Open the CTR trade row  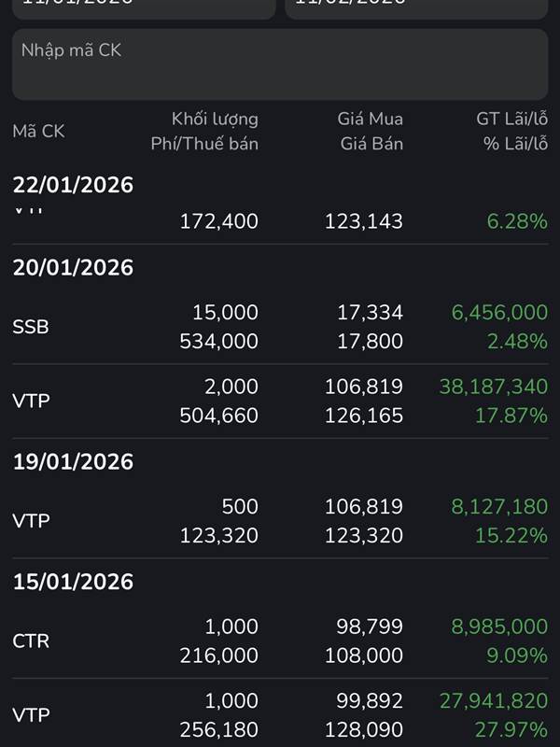tap(280, 641)
